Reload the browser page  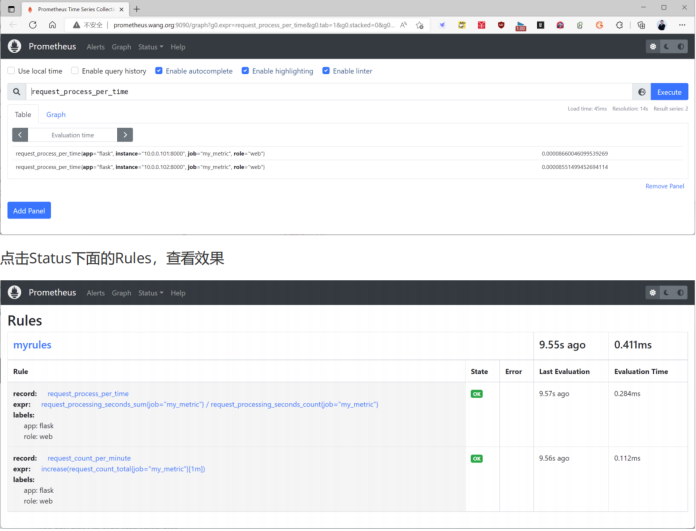point(32,25)
